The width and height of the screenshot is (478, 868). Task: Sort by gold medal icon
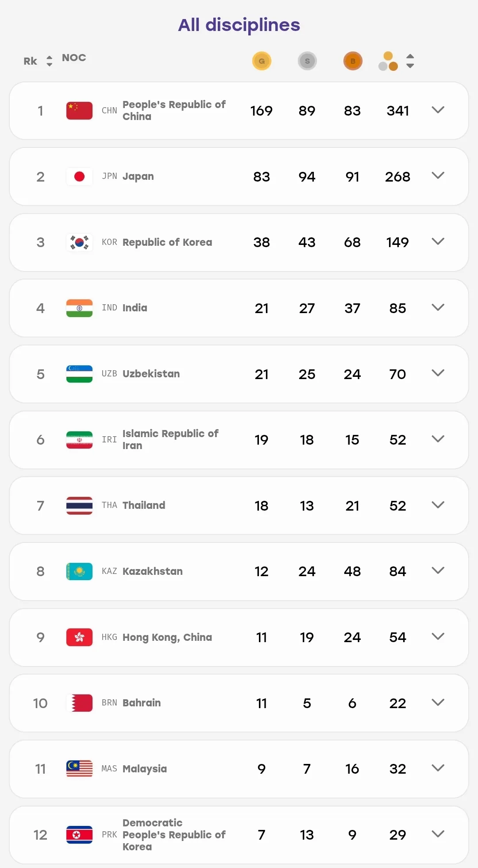pos(262,61)
